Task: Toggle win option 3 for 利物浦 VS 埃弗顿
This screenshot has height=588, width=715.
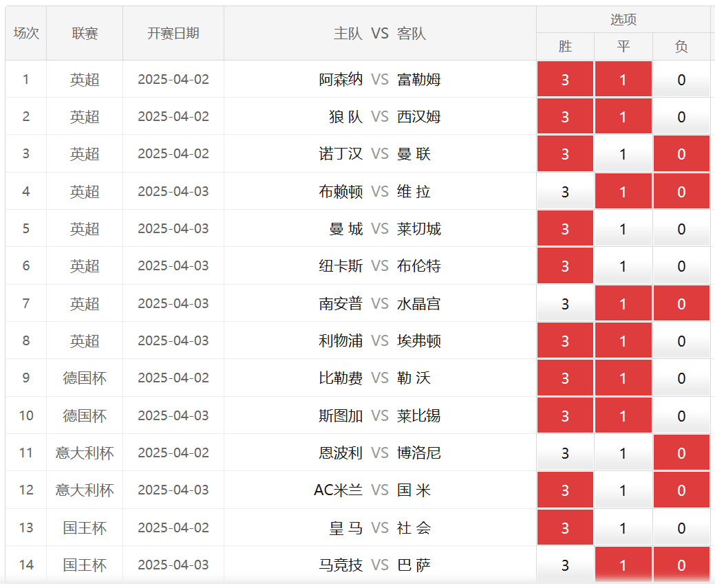Action: [x=565, y=341]
